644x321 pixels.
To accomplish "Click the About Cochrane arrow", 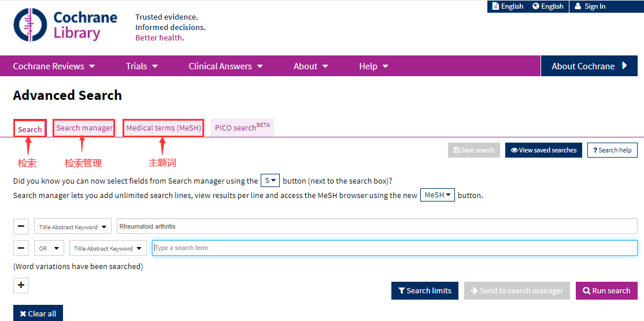I will pos(624,66).
